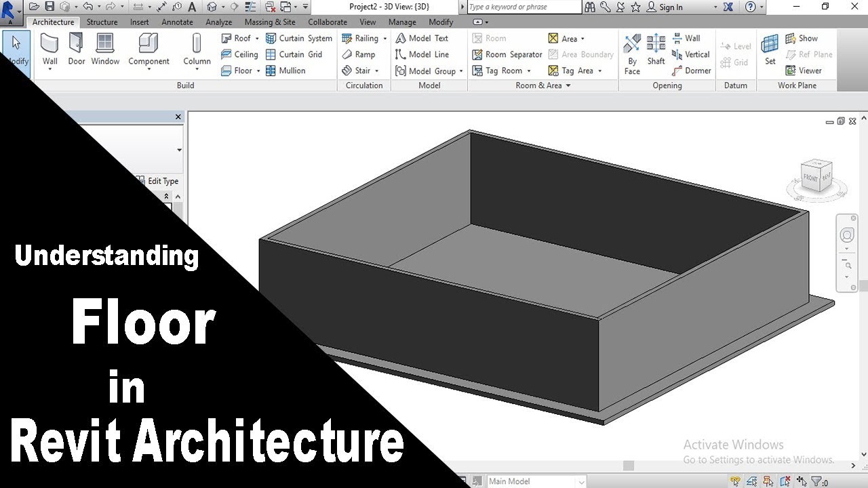Click the Default 3D View house icon

(x=212, y=7)
